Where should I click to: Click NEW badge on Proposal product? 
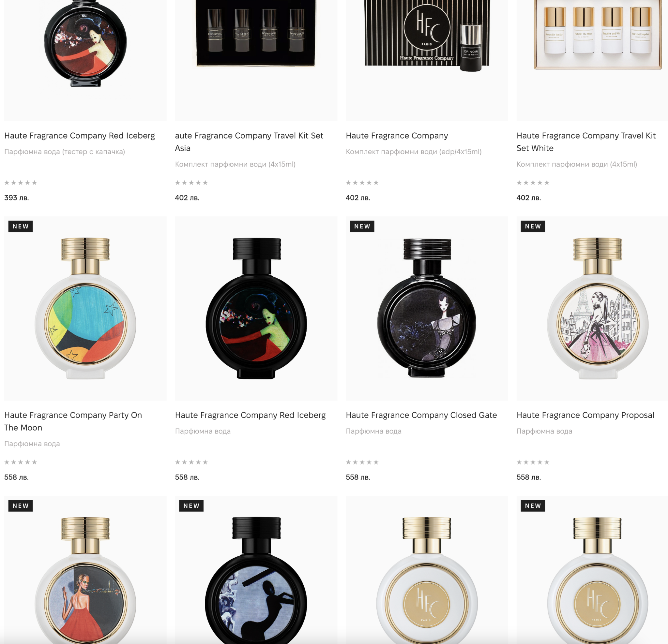click(x=533, y=226)
